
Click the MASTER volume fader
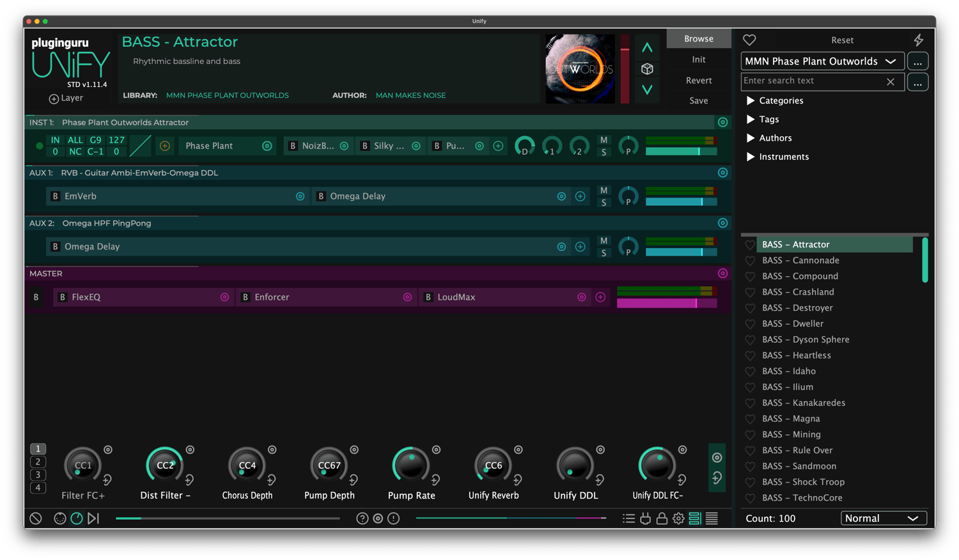[667, 303]
